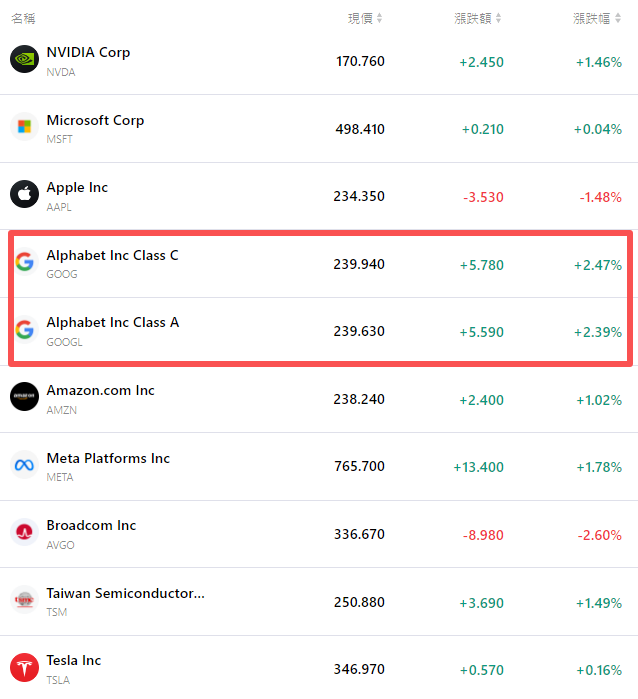
Task: Open Alphabet Inc Class A link
Action: [112, 322]
